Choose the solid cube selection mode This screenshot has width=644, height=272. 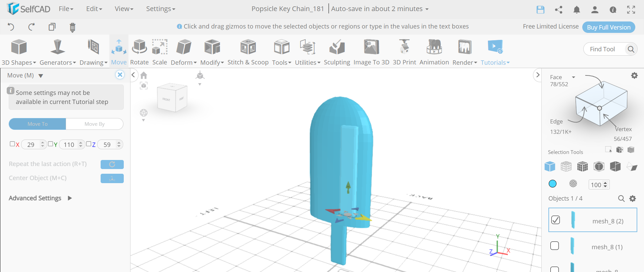tap(550, 166)
